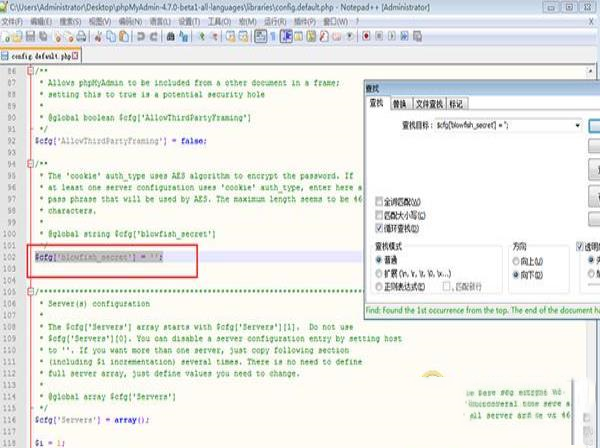The width and height of the screenshot is (600, 448).
Task: Collapse the fold marker at line 105
Action: [28, 292]
